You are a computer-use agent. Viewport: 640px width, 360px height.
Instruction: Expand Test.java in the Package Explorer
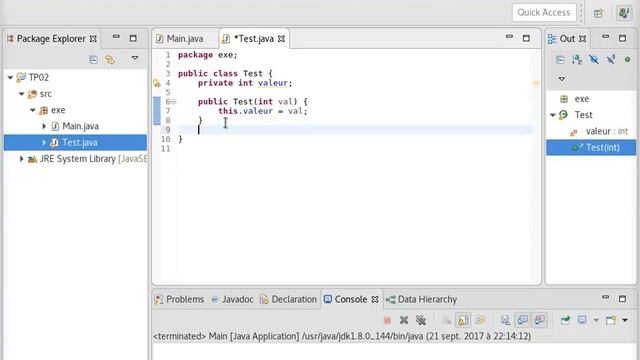pos(44,142)
